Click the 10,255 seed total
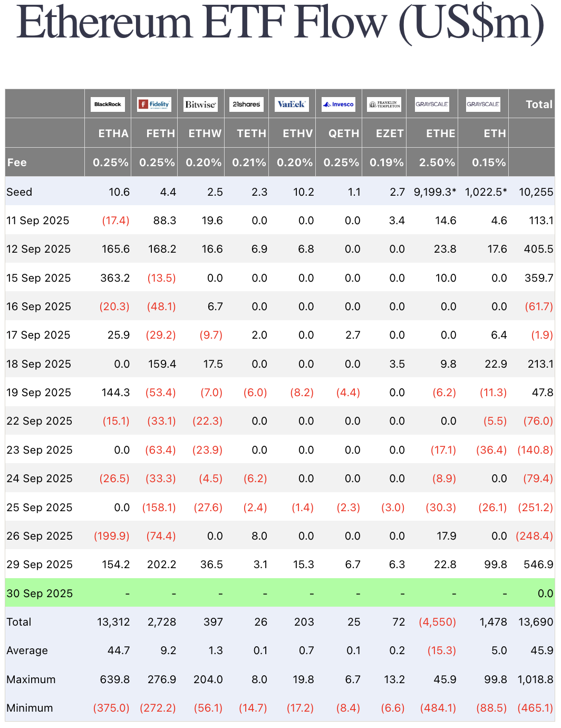561x728 pixels. tap(536, 192)
